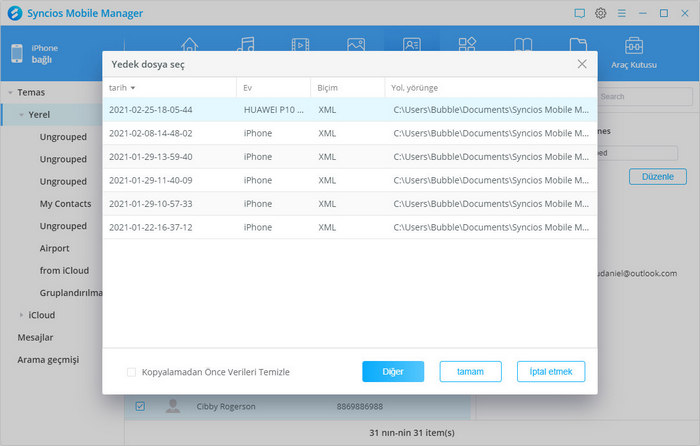Open the Videos tab icon
700x446 pixels.
tap(300, 44)
